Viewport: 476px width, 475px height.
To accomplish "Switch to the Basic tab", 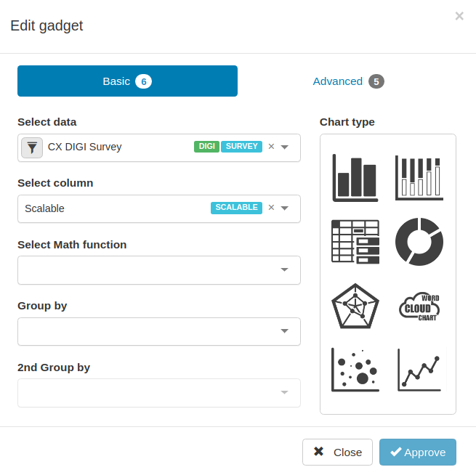I will point(127,81).
